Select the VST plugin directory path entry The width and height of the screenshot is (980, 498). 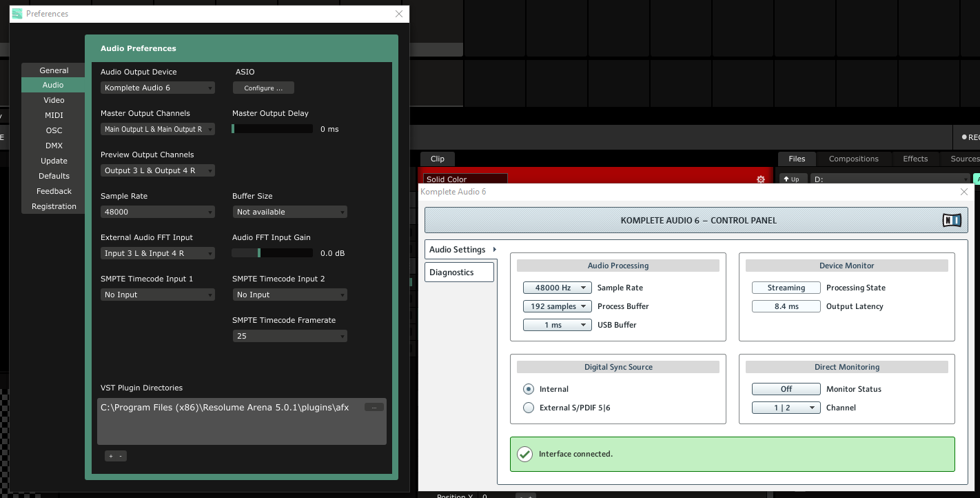(225, 408)
